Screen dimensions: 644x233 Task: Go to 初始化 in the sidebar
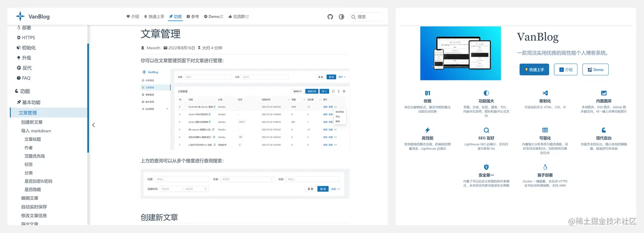click(x=29, y=48)
